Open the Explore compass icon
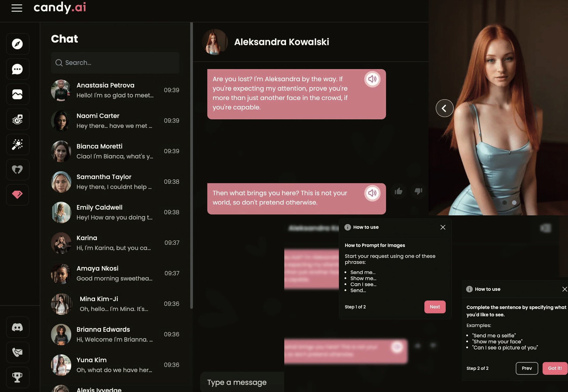The width and height of the screenshot is (568, 392). pyautogui.click(x=17, y=44)
